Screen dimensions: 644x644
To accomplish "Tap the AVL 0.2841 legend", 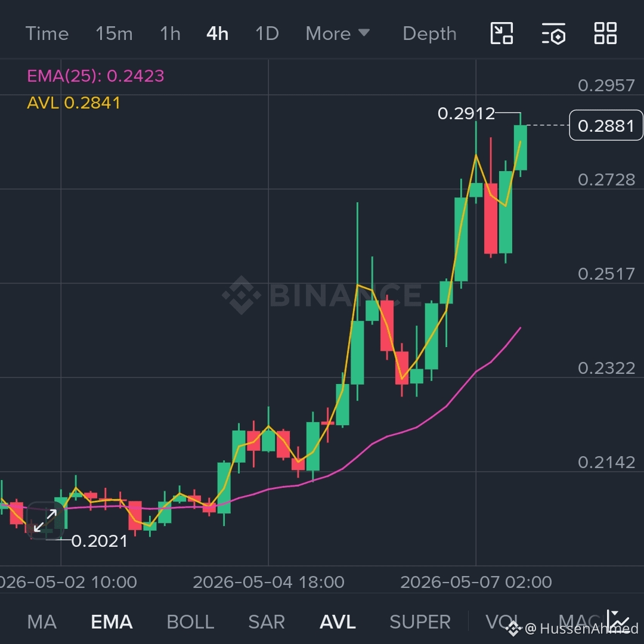I will coord(73,103).
